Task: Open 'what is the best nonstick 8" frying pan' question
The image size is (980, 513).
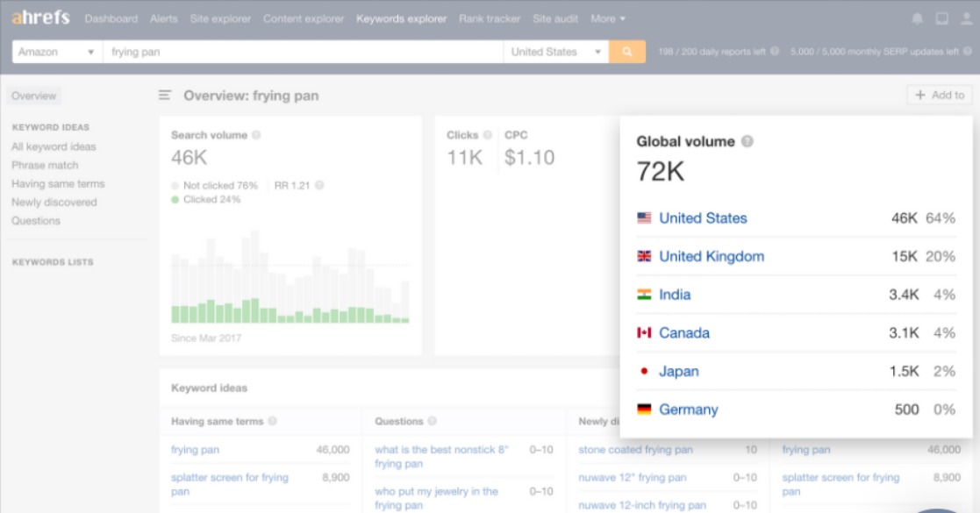Action: coord(442,457)
